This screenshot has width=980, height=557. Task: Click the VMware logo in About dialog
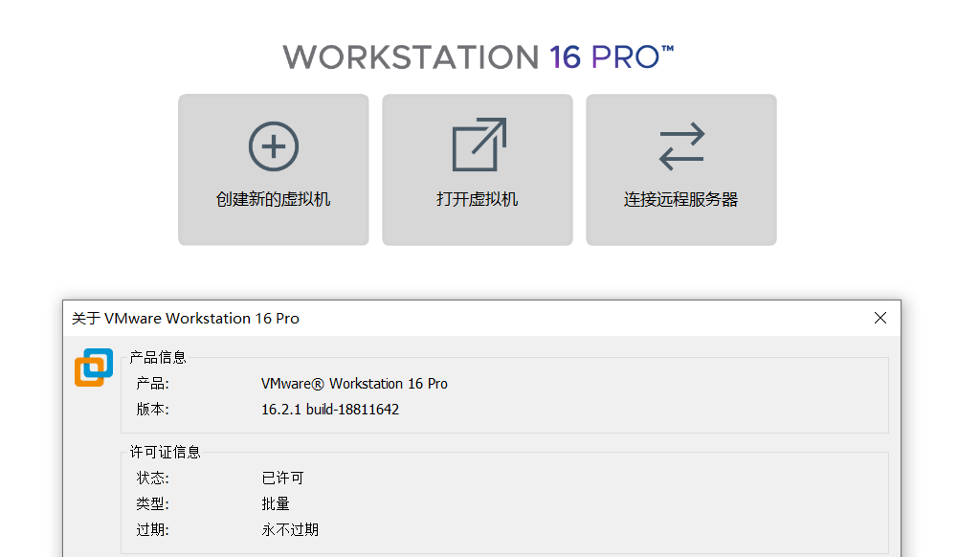pyautogui.click(x=94, y=368)
